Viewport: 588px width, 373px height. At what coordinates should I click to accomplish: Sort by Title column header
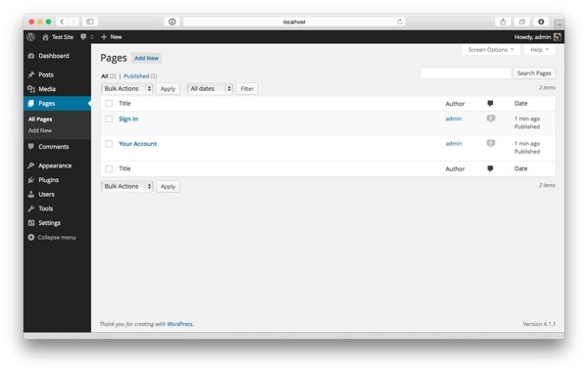tap(124, 104)
